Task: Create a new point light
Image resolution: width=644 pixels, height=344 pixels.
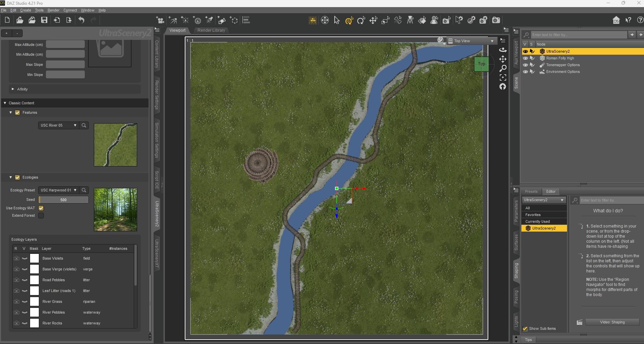Action: tap(185, 20)
